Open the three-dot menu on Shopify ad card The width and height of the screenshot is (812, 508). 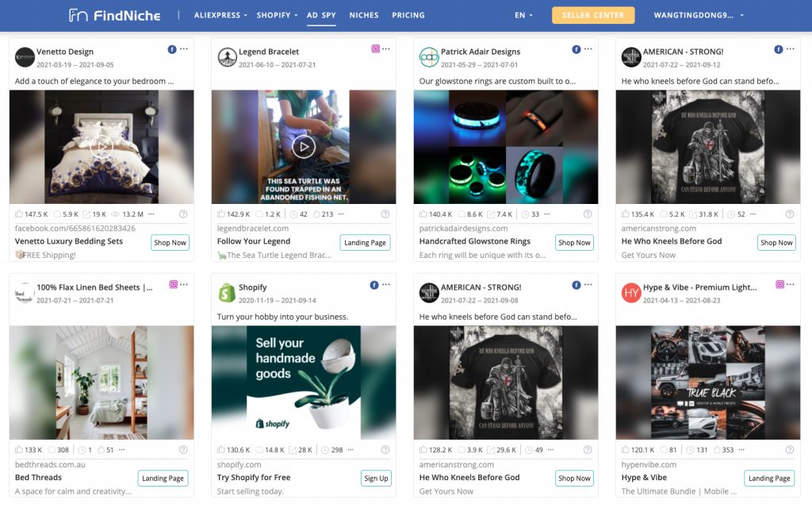386,285
